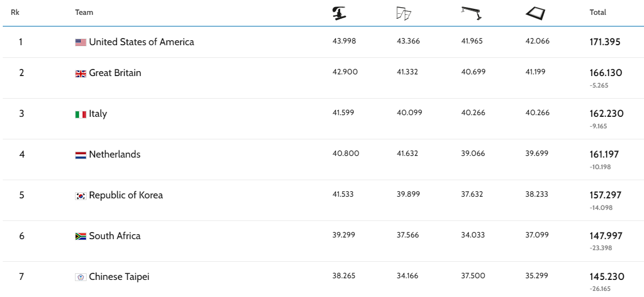644x297 pixels.
Task: Click the vault apparatus icon column header
Action: point(339,13)
